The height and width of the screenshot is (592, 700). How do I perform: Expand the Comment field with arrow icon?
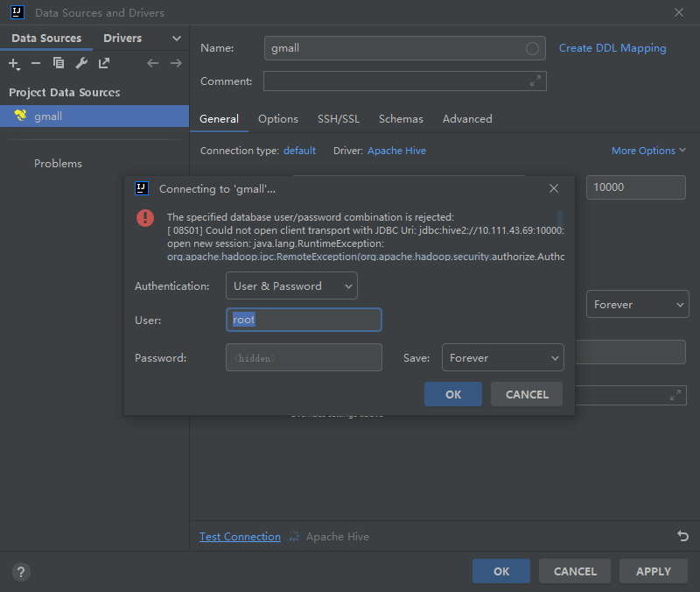[x=535, y=81]
